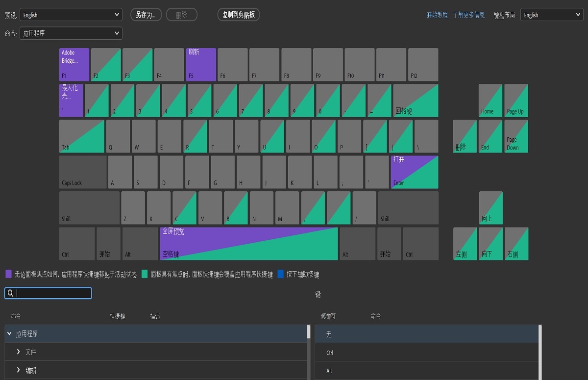588x380 pixels.
Task: Select the 回格键 backspace key
Action: pyautogui.click(x=416, y=101)
